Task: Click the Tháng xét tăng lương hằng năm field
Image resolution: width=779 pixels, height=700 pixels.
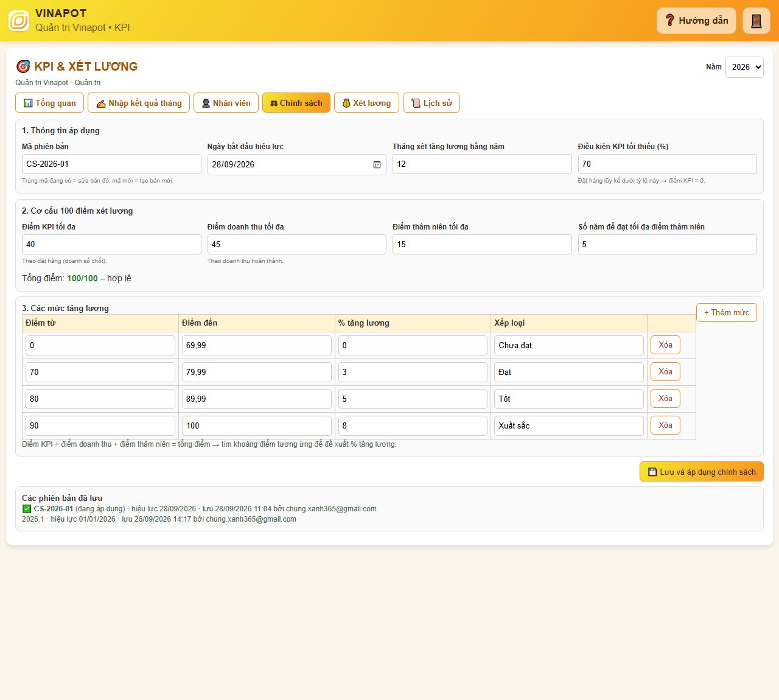Action: pyautogui.click(x=482, y=164)
